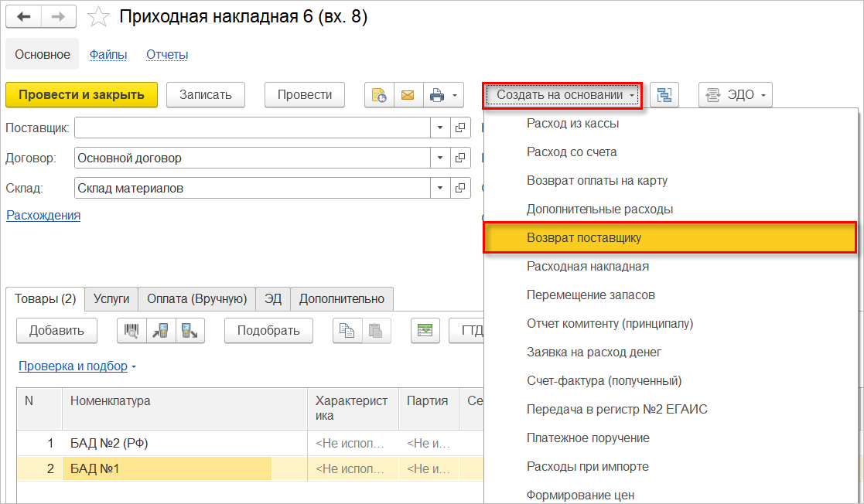Image resolution: width=864 pixels, height=504 pixels.
Task: Choose Дополнительные расходы menu item
Action: [671, 209]
